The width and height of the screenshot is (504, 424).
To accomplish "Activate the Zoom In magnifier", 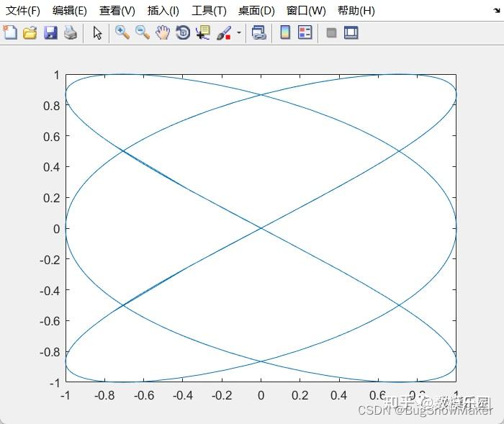I will (122, 33).
